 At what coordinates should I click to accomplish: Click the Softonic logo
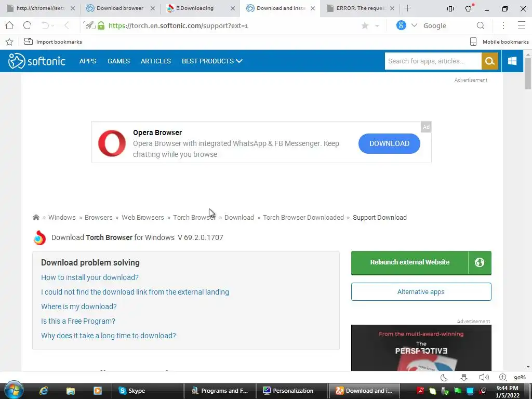37,61
